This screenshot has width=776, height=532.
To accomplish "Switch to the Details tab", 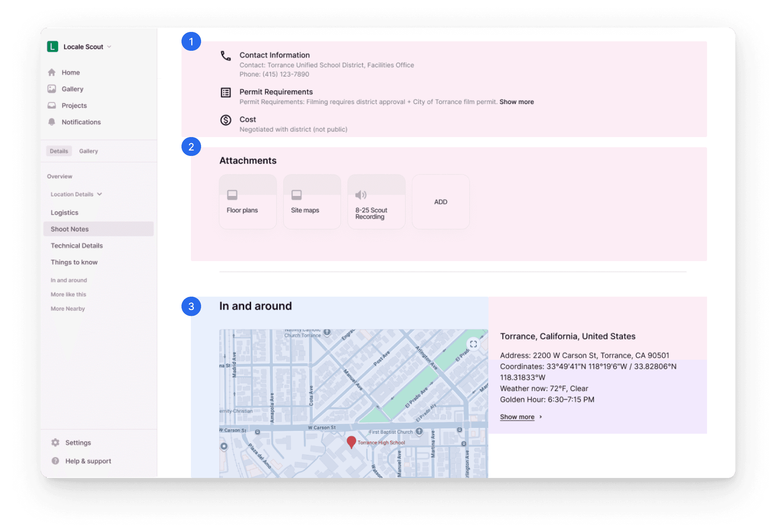I will (59, 151).
